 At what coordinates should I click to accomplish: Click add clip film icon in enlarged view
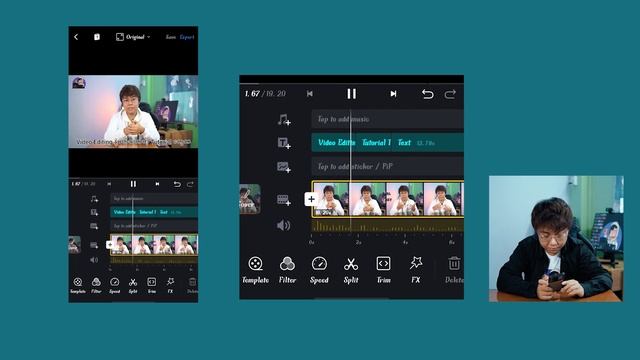[284, 200]
